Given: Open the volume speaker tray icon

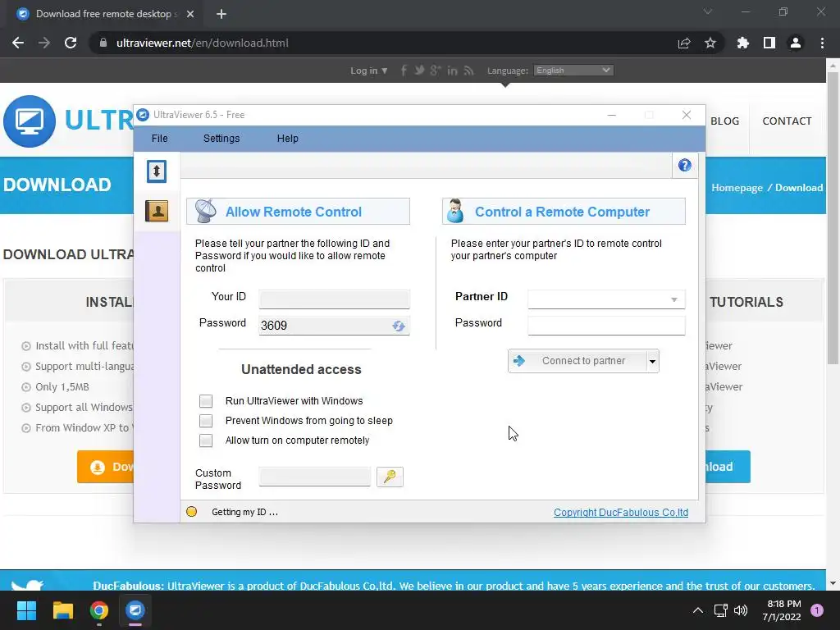Looking at the screenshot, I should click(x=741, y=610).
